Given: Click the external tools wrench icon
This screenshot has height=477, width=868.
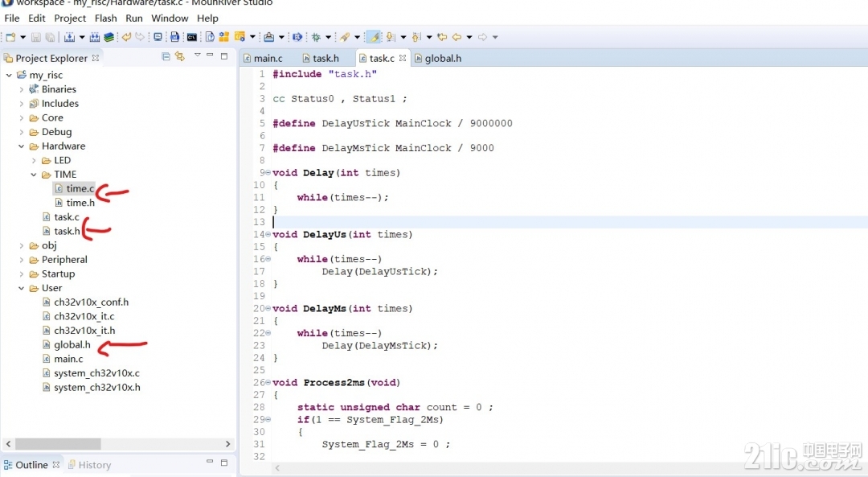Looking at the screenshot, I should (345, 37).
